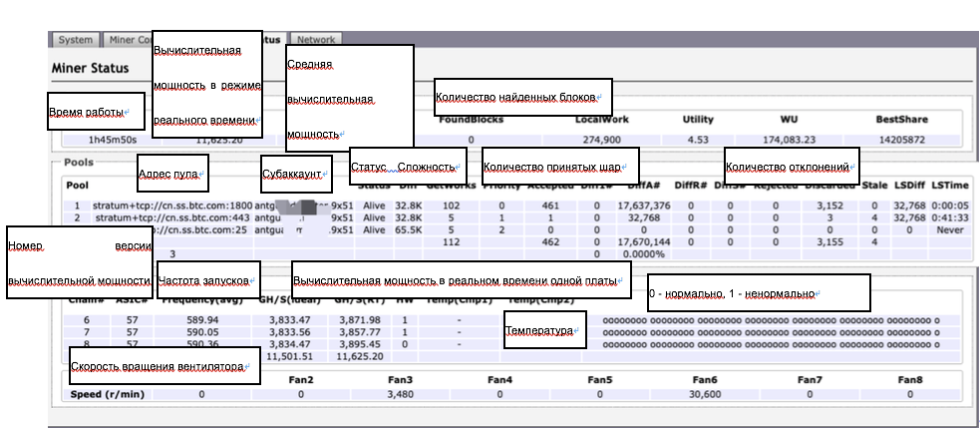980x428 pixels.
Task: Select the frequency value 589.94
Action: (202, 320)
